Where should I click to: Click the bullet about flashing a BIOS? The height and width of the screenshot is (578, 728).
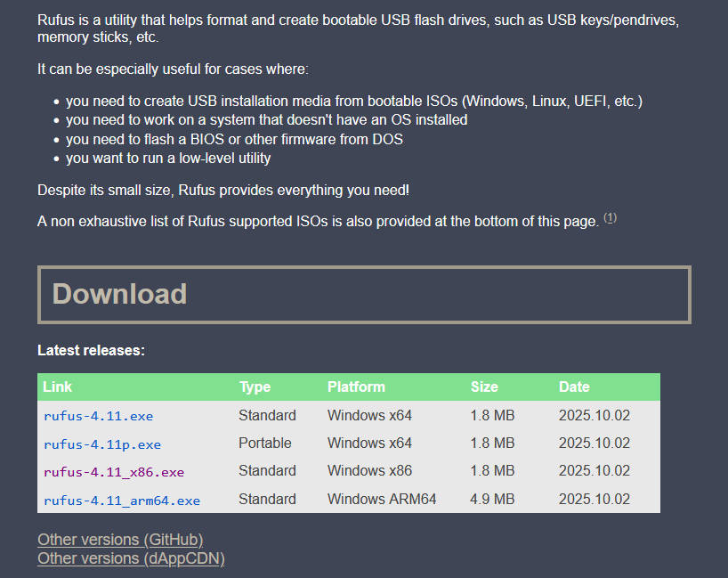tap(234, 139)
